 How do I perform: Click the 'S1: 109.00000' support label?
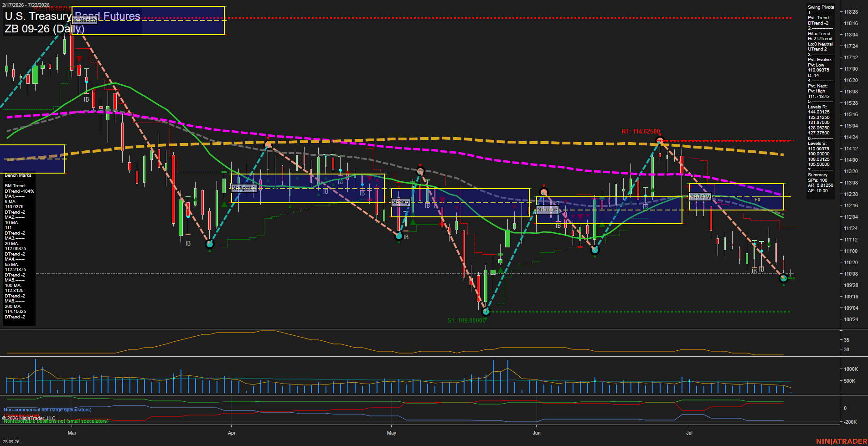coord(466,320)
